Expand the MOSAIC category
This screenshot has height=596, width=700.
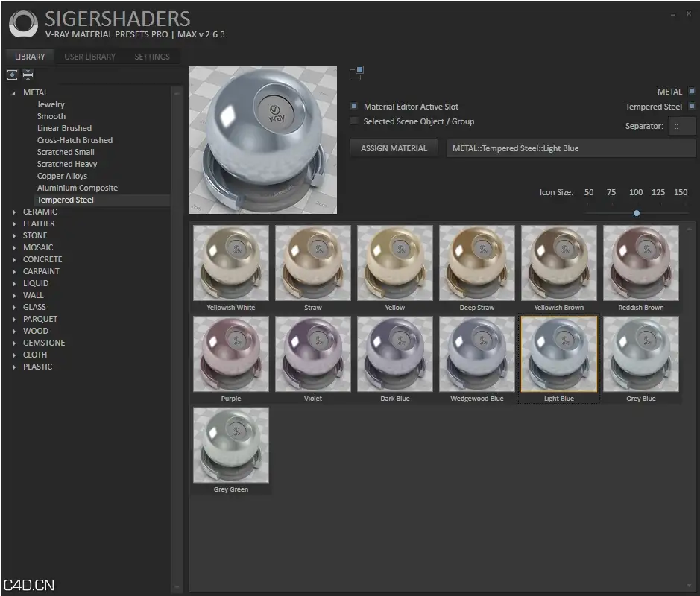14,247
